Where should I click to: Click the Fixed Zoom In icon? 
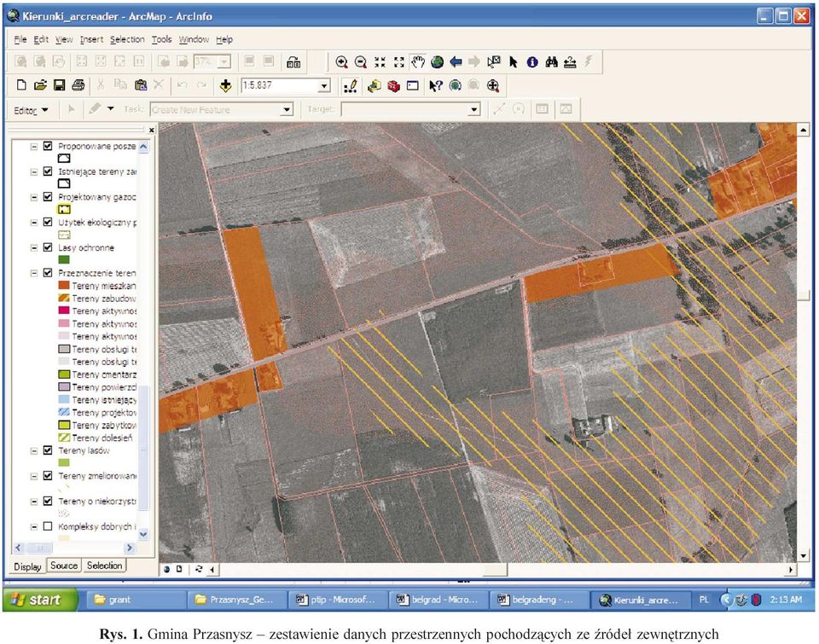pyautogui.click(x=380, y=62)
